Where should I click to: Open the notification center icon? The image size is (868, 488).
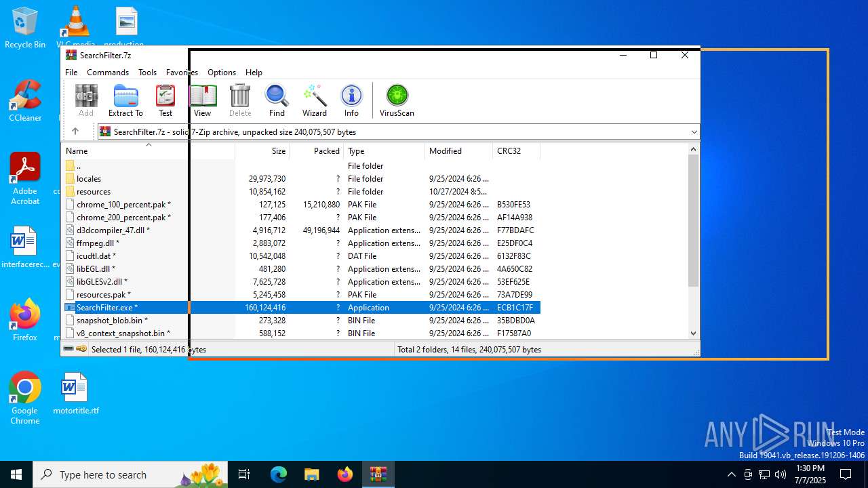(846, 474)
